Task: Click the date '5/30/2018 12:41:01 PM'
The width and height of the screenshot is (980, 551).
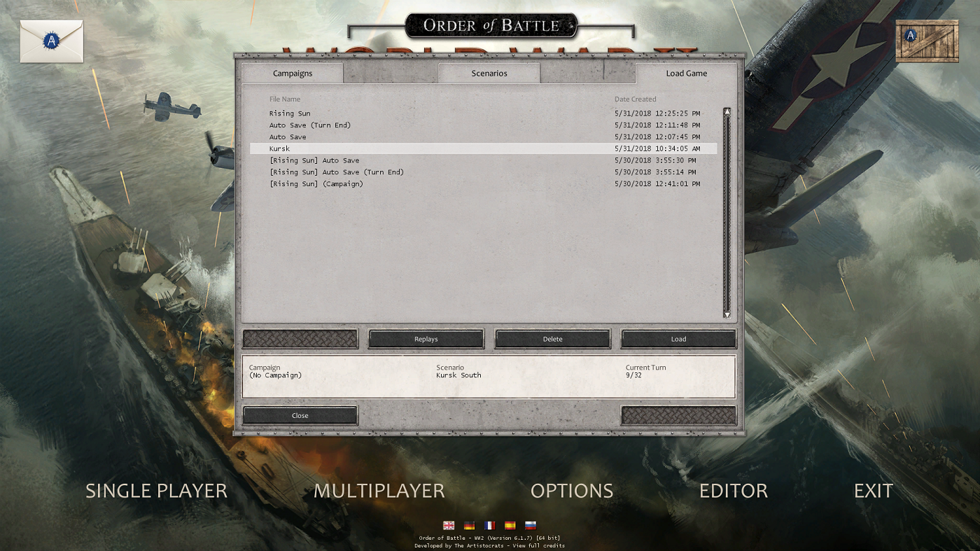Action: (x=657, y=184)
